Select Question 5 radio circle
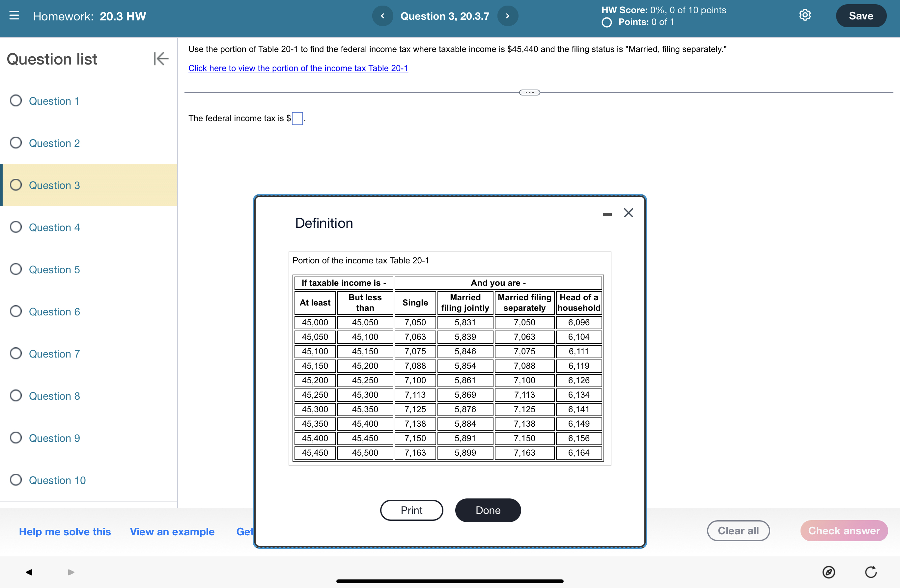 coord(15,269)
